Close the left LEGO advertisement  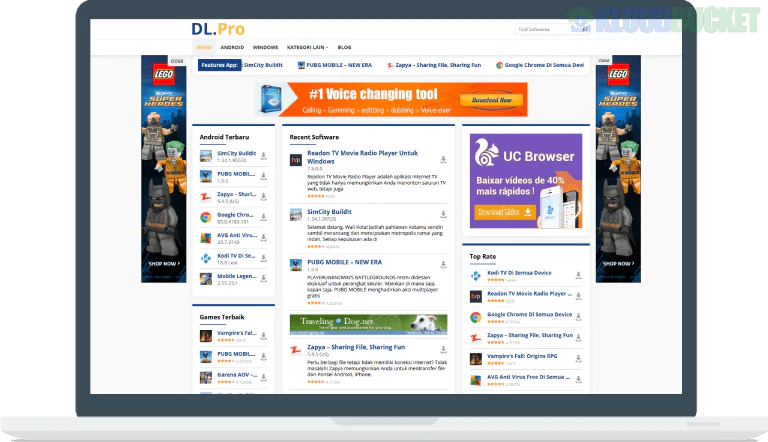coord(176,60)
